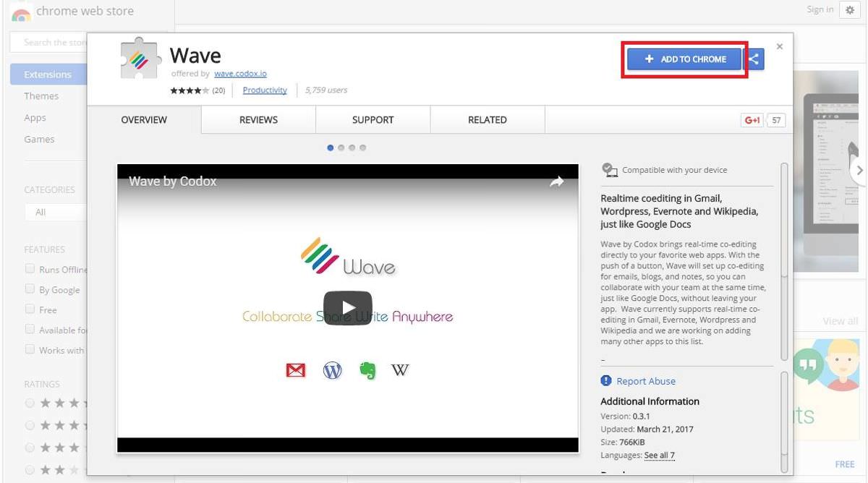
Task: Check the Works with filter
Action: coord(30,349)
